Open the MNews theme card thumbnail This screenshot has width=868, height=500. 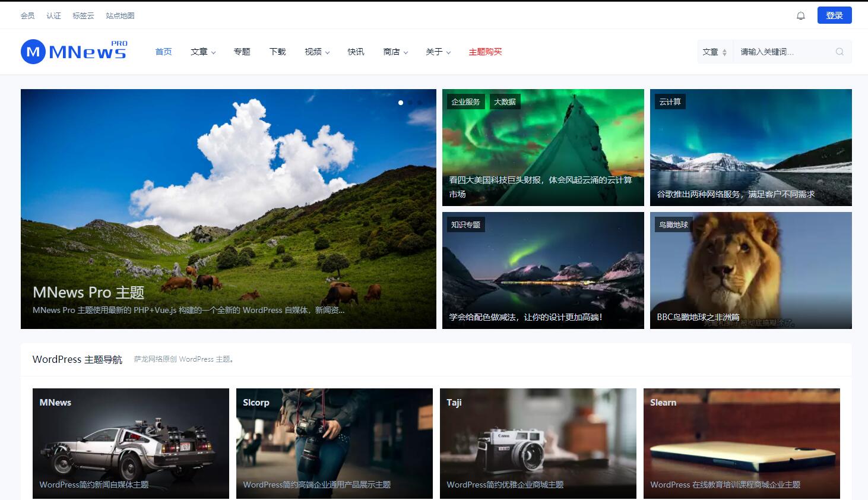(131, 444)
